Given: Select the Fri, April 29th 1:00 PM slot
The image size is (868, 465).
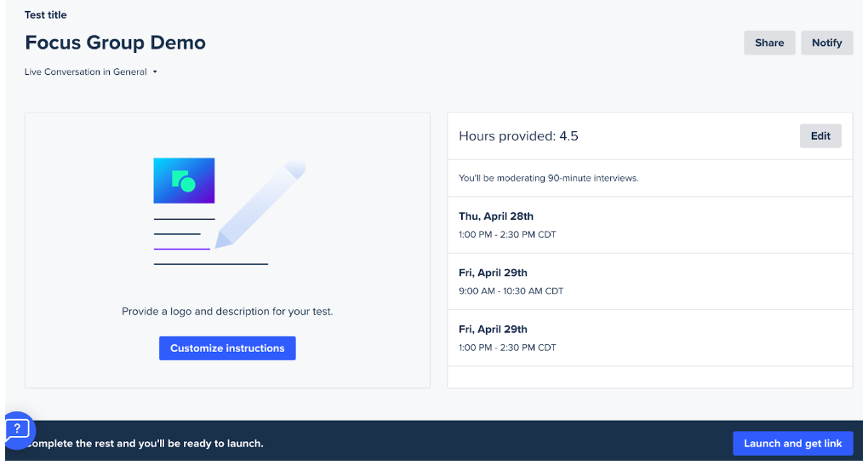Looking at the screenshot, I should (x=650, y=338).
